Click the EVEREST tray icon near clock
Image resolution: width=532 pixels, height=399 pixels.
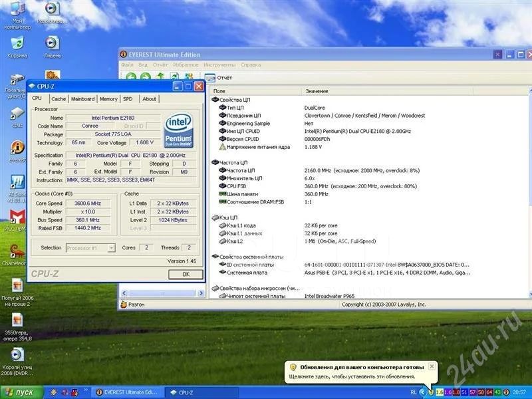point(506,392)
